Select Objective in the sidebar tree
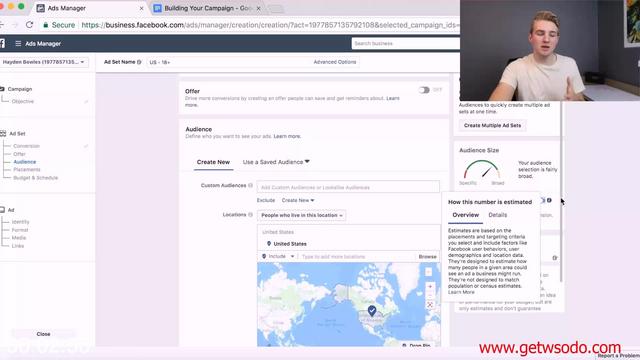640x360 pixels. (23, 101)
